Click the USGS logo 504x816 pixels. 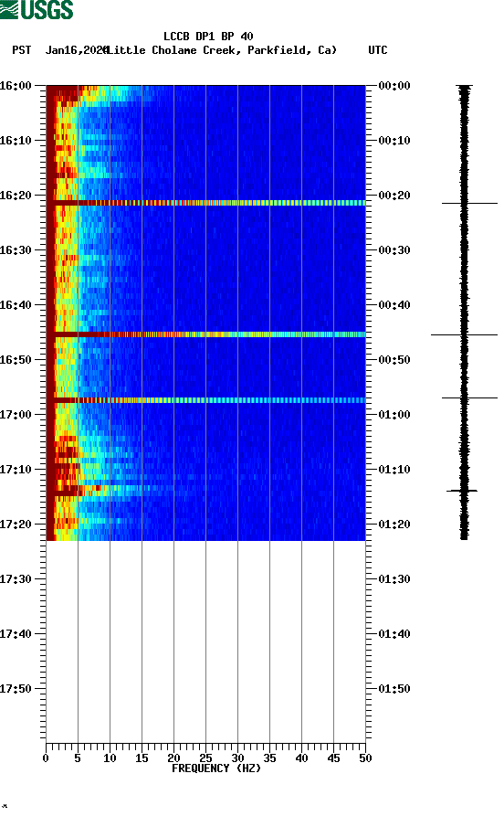tap(37, 9)
